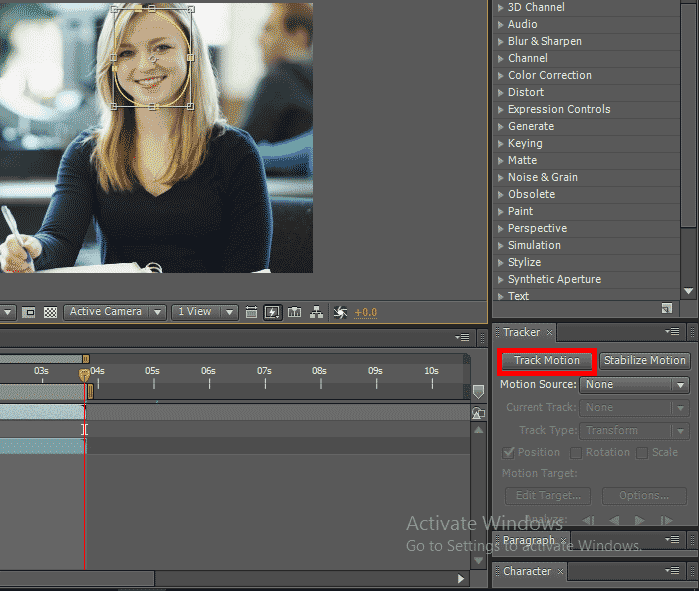Viewport: 699px width, 591px height.
Task: Click Analyze 1 frame backward
Action: tap(588, 520)
